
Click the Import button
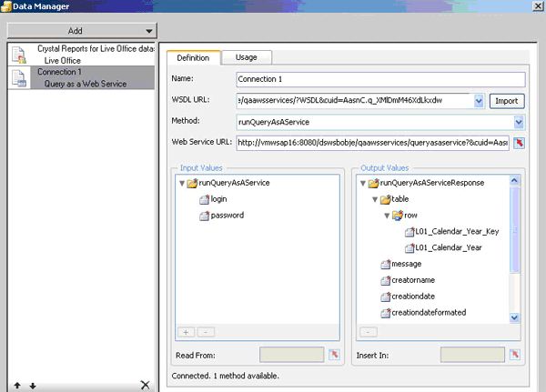click(507, 100)
